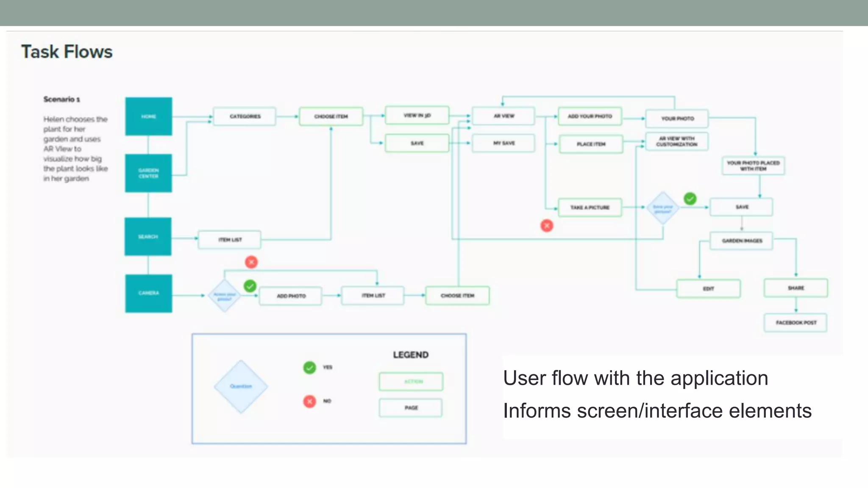The image size is (868, 488).
Task: Click the GARDEN IMAGES page box
Action: pos(741,241)
